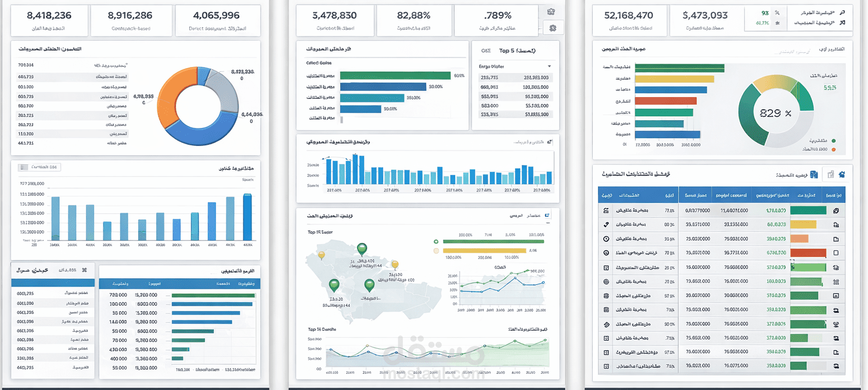Click the yellow map pin on the left
This screenshot has height=390, width=868.
[322, 255]
